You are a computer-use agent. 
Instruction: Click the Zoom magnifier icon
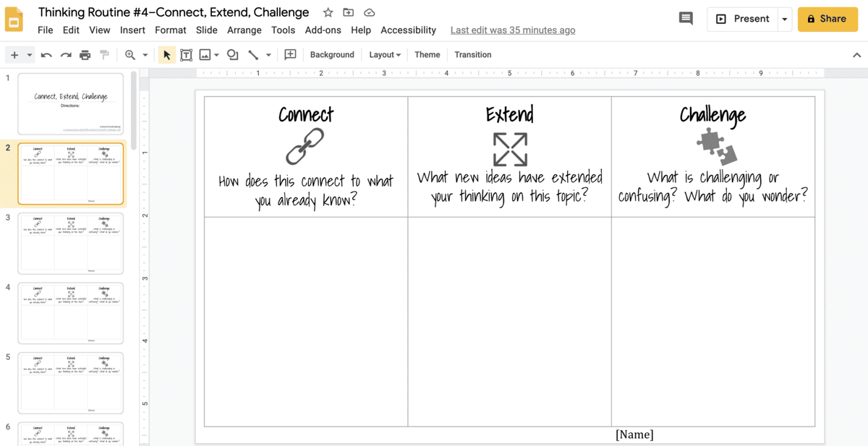(x=130, y=55)
